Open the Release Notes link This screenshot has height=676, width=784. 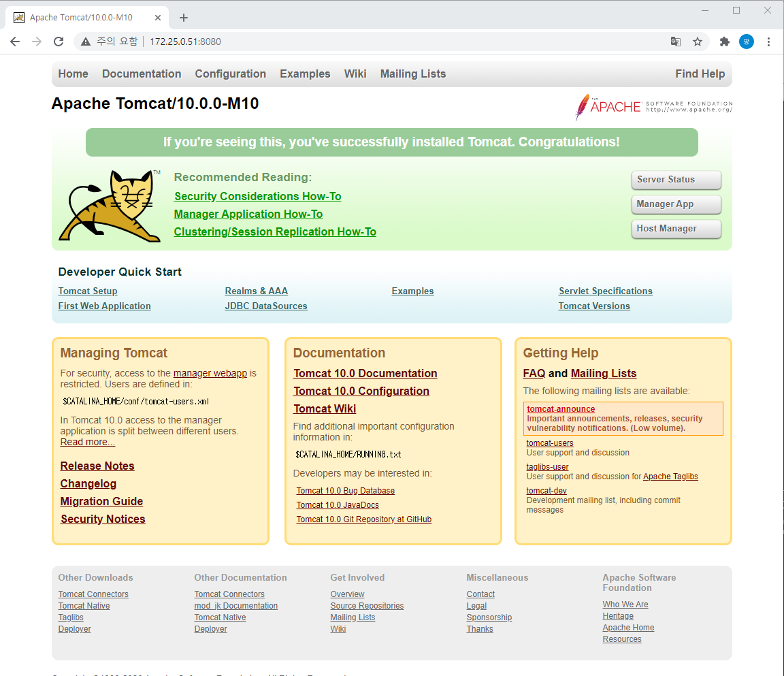click(97, 466)
